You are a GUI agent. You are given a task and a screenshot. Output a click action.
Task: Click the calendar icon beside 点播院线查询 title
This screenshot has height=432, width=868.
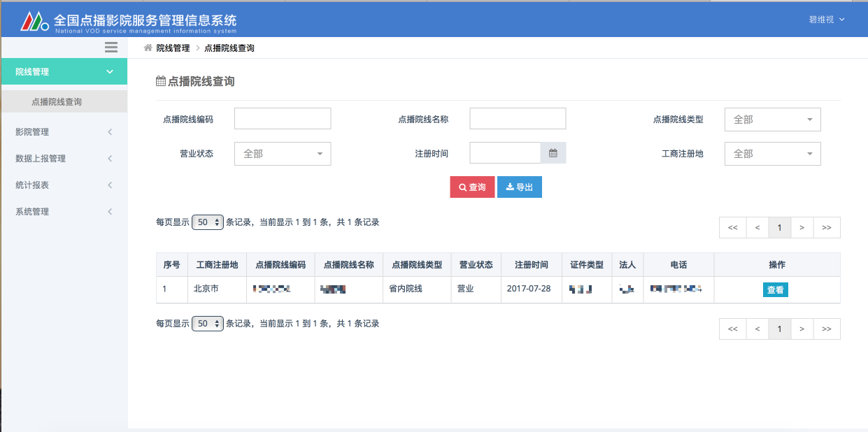click(x=161, y=81)
